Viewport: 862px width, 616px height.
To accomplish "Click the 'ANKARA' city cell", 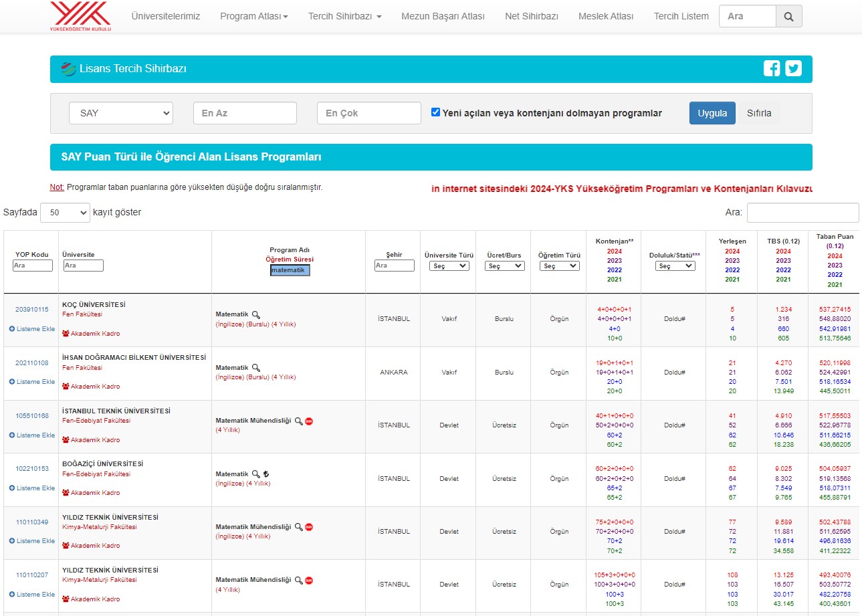I will click(394, 373).
